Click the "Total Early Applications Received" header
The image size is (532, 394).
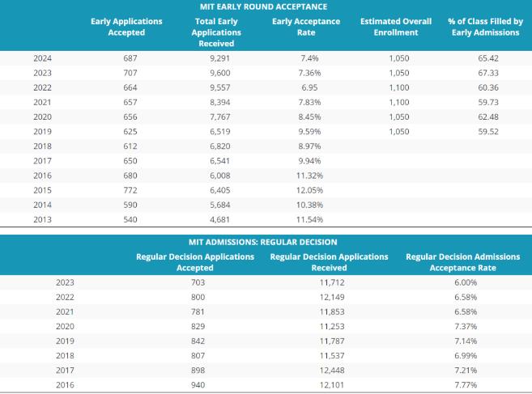pos(216,32)
